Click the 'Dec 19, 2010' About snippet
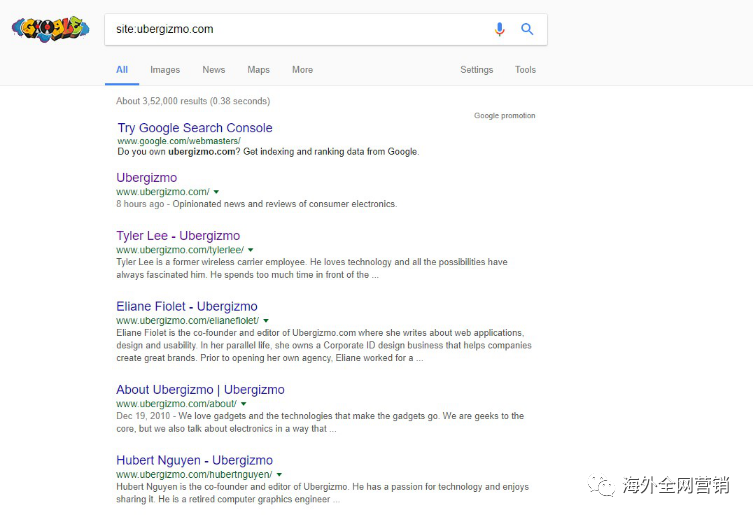The height and width of the screenshot is (518, 754). coord(320,422)
